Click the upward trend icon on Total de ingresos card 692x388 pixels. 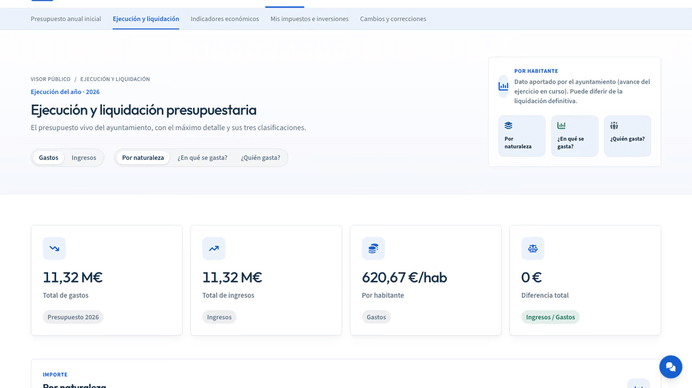coord(214,249)
